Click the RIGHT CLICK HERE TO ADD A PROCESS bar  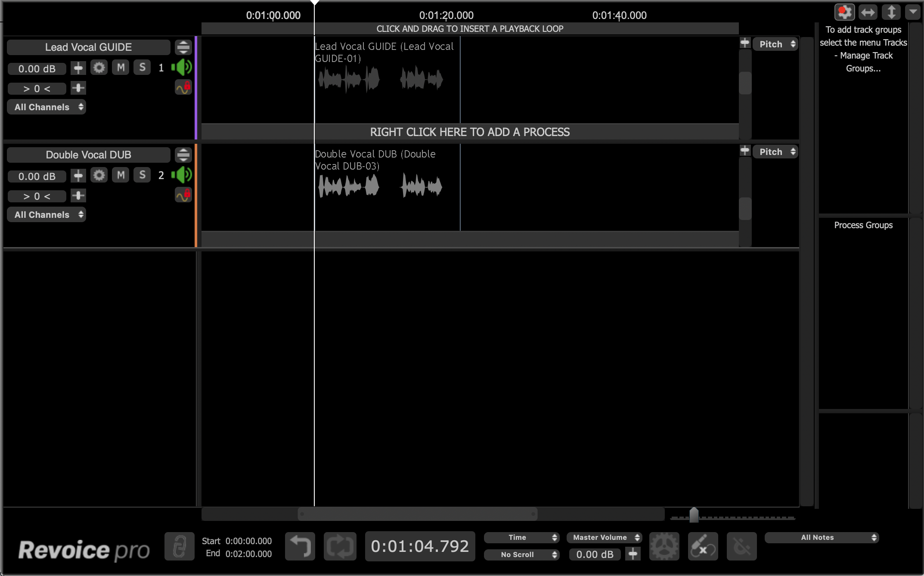(469, 132)
